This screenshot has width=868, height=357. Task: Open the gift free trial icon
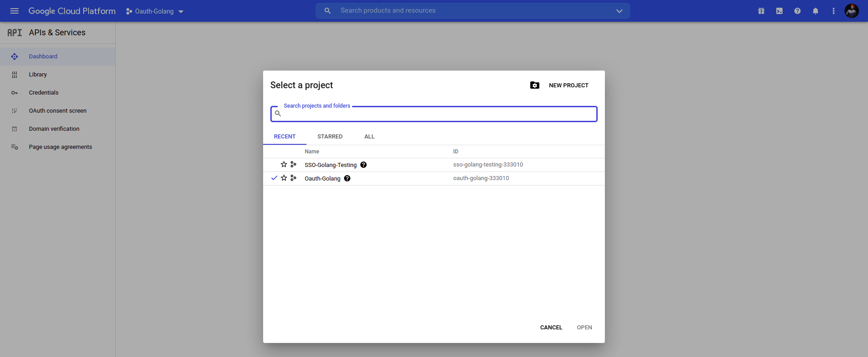(x=761, y=11)
